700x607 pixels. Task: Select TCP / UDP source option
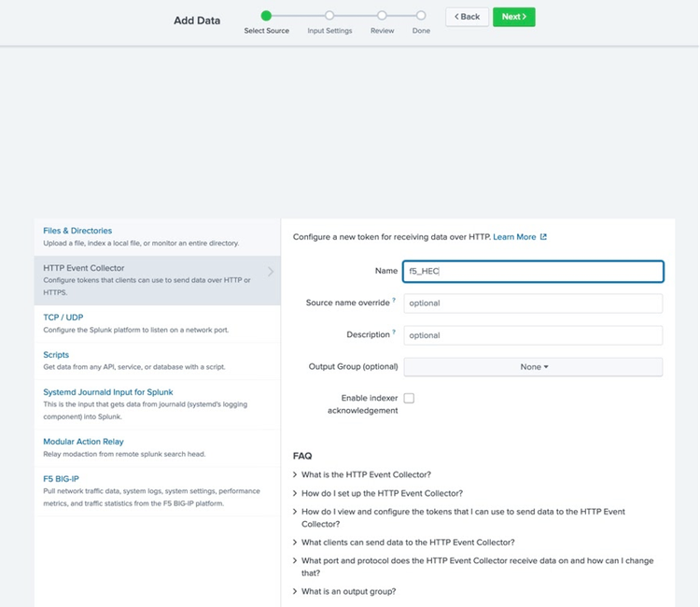[63, 318]
